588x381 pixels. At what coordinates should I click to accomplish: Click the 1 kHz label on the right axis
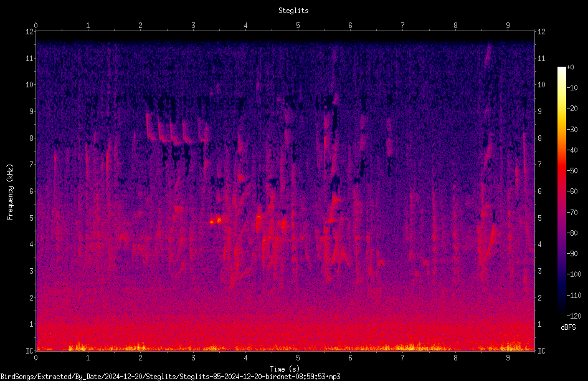(539, 324)
